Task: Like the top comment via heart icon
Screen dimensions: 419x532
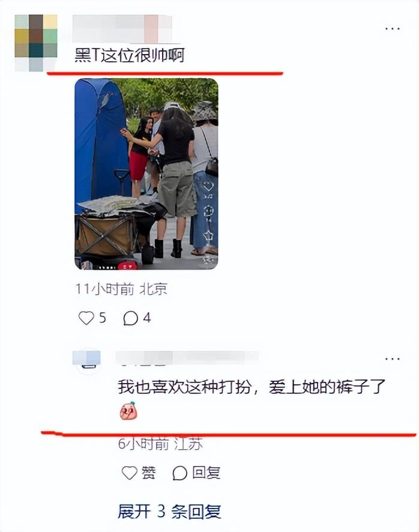Action: [x=86, y=318]
